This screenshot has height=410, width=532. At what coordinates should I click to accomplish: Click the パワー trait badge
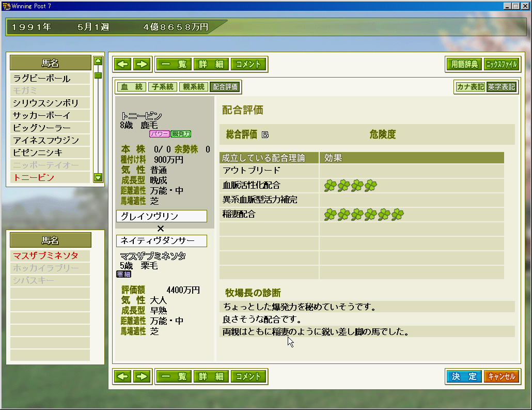[159, 134]
